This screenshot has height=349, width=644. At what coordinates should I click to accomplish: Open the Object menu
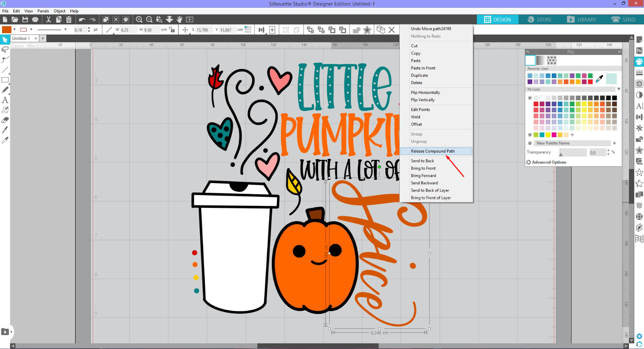click(60, 11)
